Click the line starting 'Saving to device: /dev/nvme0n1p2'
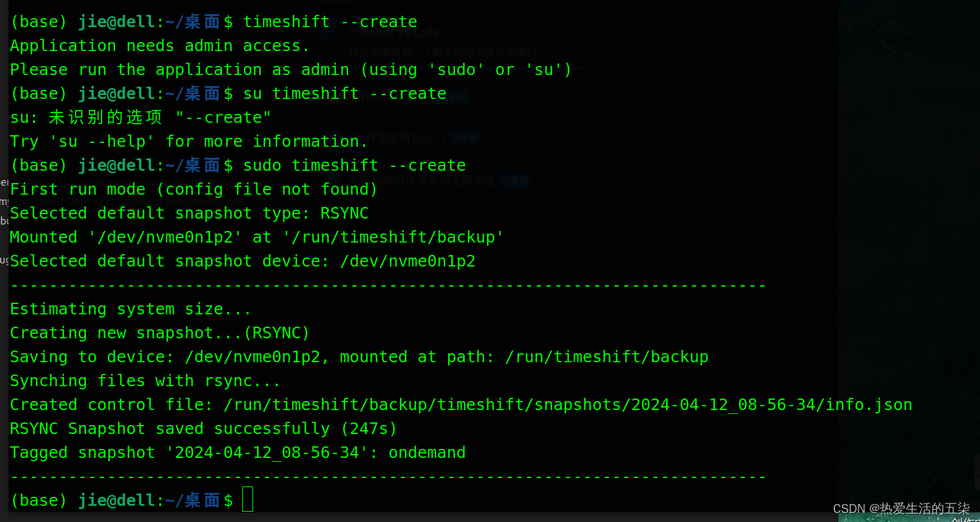Screen dimensions: 980x522 pyautogui.click(x=359, y=357)
